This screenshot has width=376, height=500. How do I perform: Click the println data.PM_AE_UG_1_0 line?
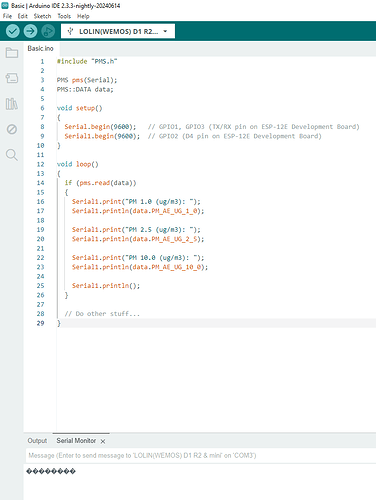[138, 211]
